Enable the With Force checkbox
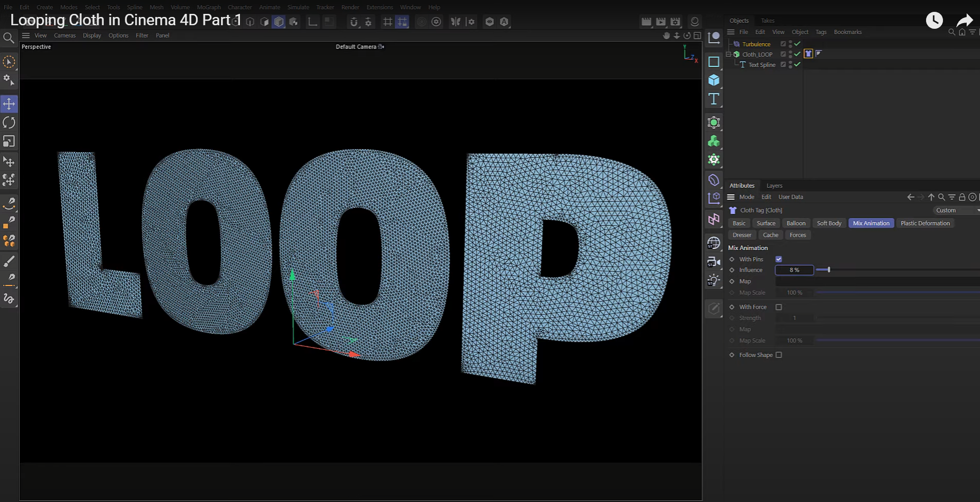Image resolution: width=980 pixels, height=502 pixels. click(779, 307)
